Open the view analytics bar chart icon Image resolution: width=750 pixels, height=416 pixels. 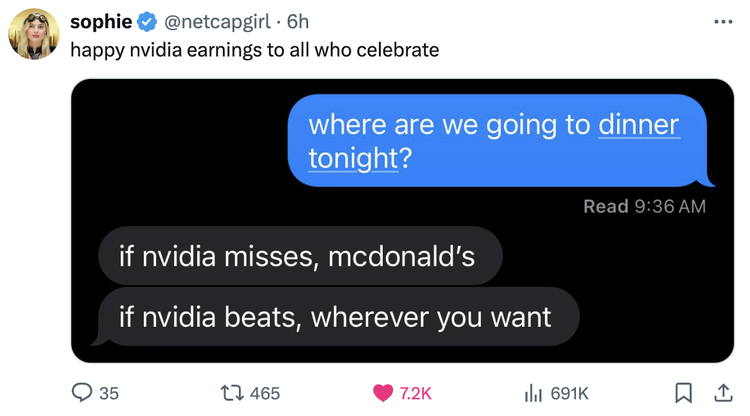coord(533,393)
